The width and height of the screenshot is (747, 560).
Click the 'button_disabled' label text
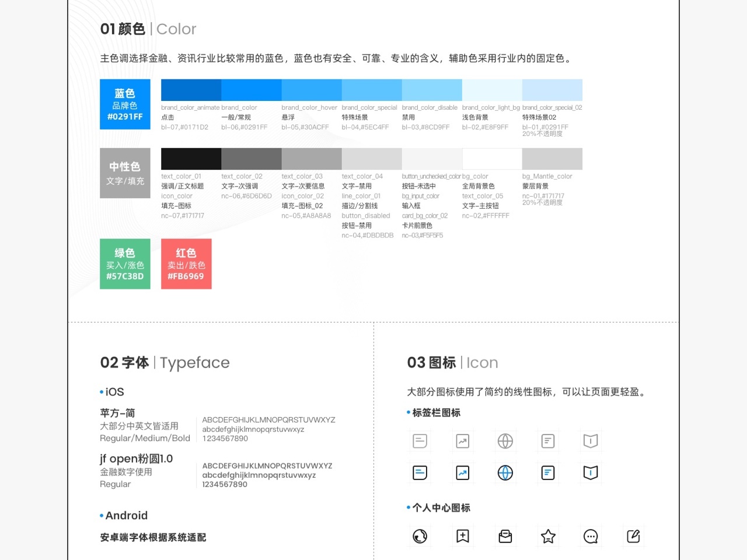tap(366, 216)
